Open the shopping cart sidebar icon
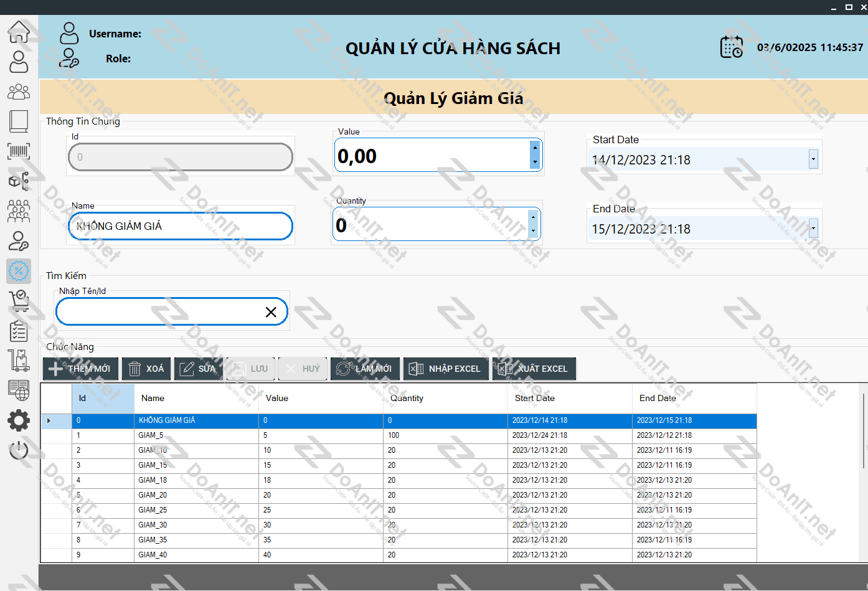The image size is (868, 591). [x=19, y=301]
